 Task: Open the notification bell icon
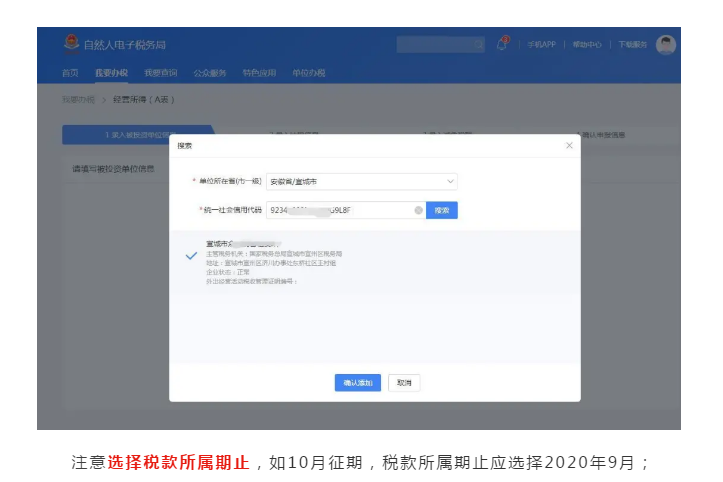pyautogui.click(x=502, y=44)
